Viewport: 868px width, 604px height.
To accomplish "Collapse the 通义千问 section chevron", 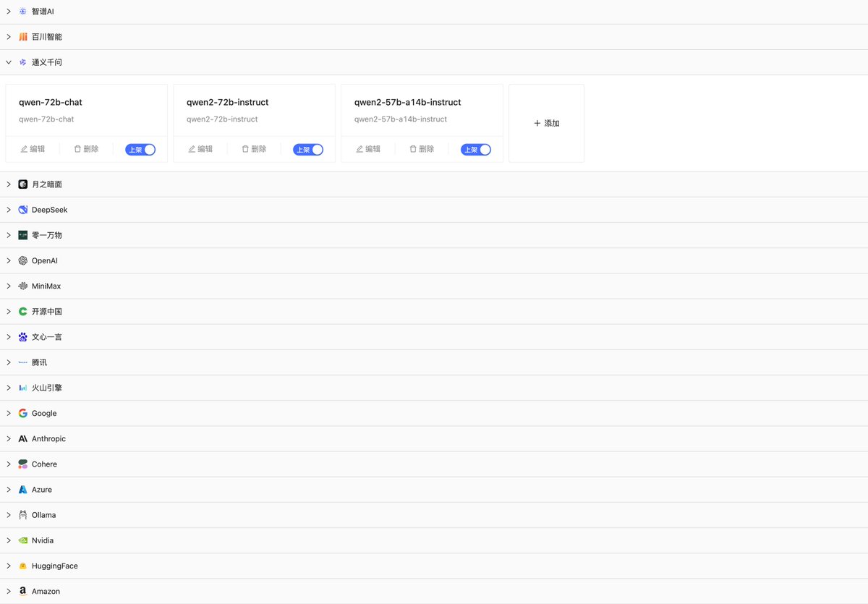I will (9, 62).
